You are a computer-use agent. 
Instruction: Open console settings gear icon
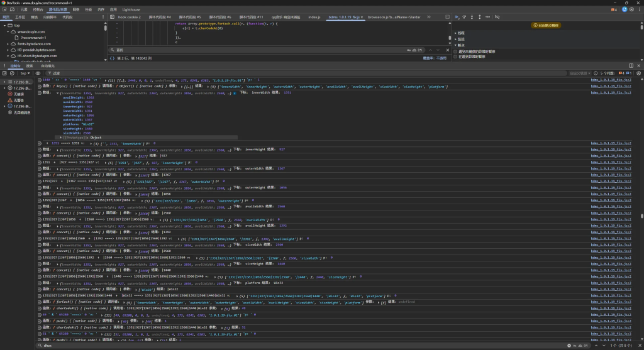(x=638, y=73)
